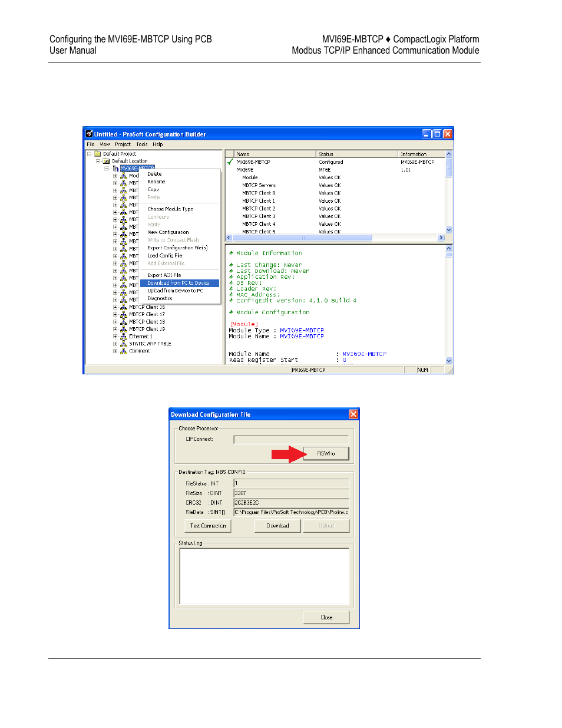This screenshot has height=728, width=562.
Task: Select the MBTCP Servers row in list
Action: pos(335,185)
